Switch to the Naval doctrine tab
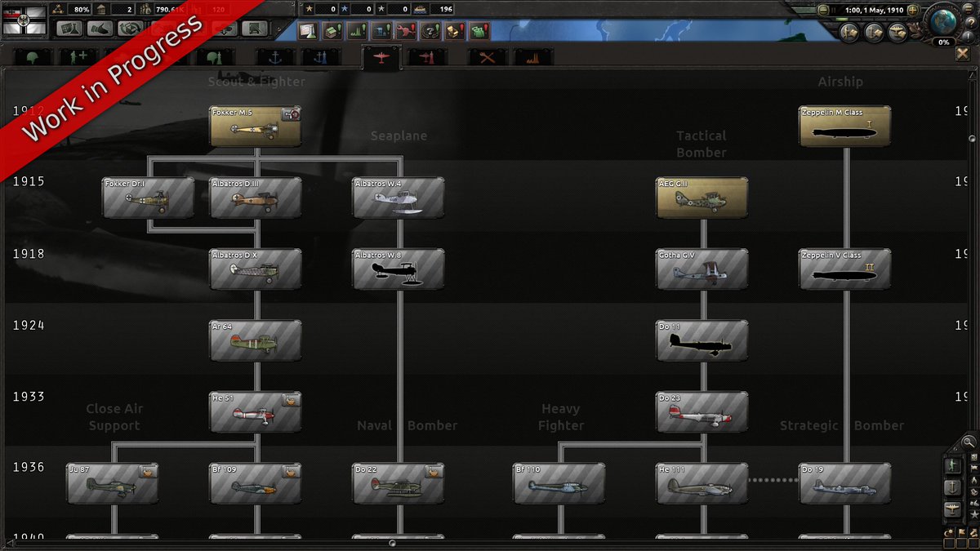 tap(321, 57)
